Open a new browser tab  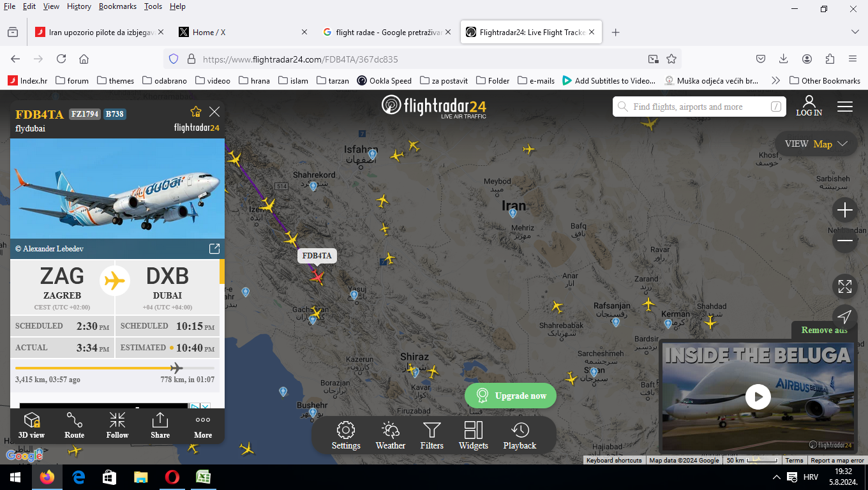click(615, 32)
